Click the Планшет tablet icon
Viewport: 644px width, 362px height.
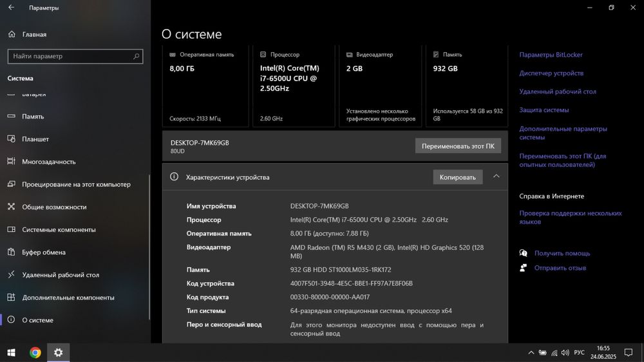click(11, 139)
